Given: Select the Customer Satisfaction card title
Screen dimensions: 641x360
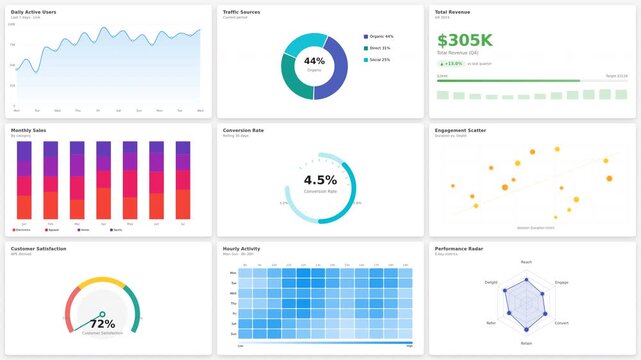Looking at the screenshot, I should (38, 248).
